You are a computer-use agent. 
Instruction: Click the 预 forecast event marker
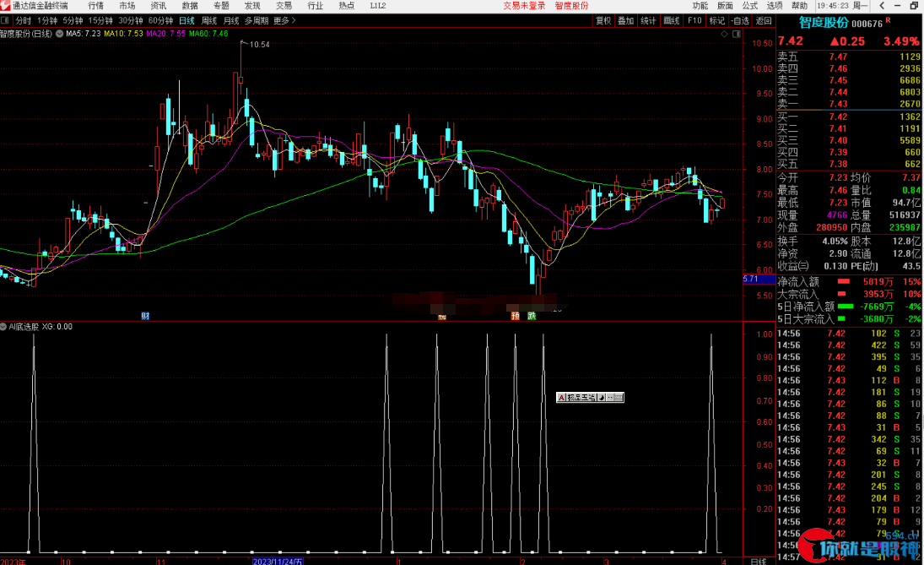[515, 316]
